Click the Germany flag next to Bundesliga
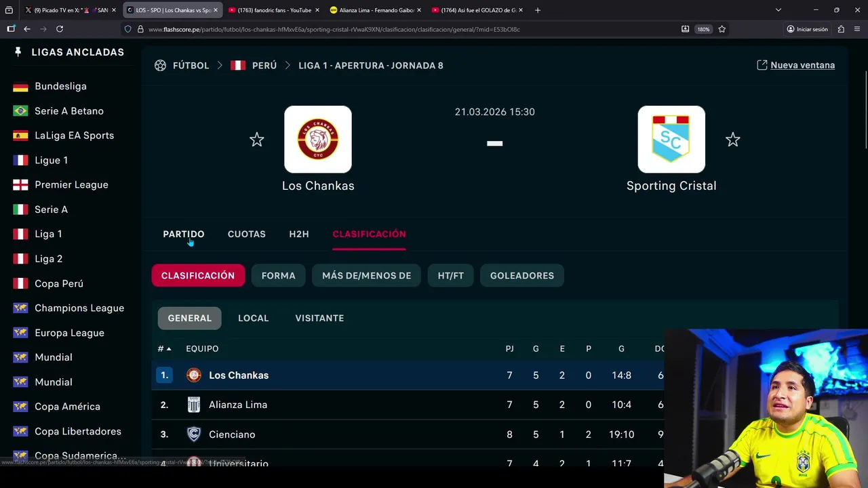The width and height of the screenshot is (868, 488). click(21, 86)
